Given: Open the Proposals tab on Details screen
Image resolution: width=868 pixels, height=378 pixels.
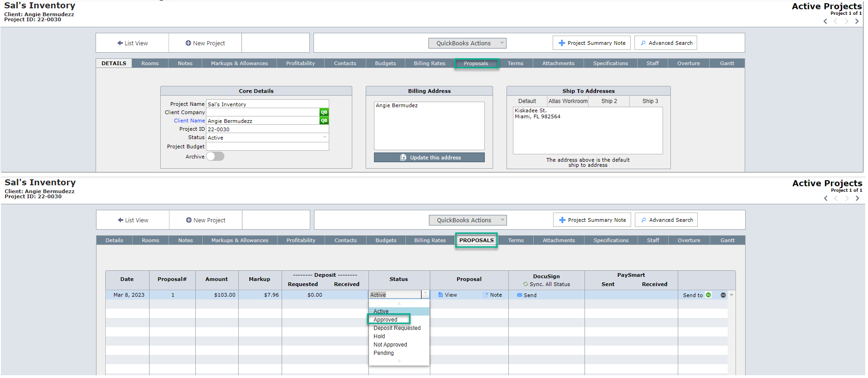Looking at the screenshot, I should [476, 63].
